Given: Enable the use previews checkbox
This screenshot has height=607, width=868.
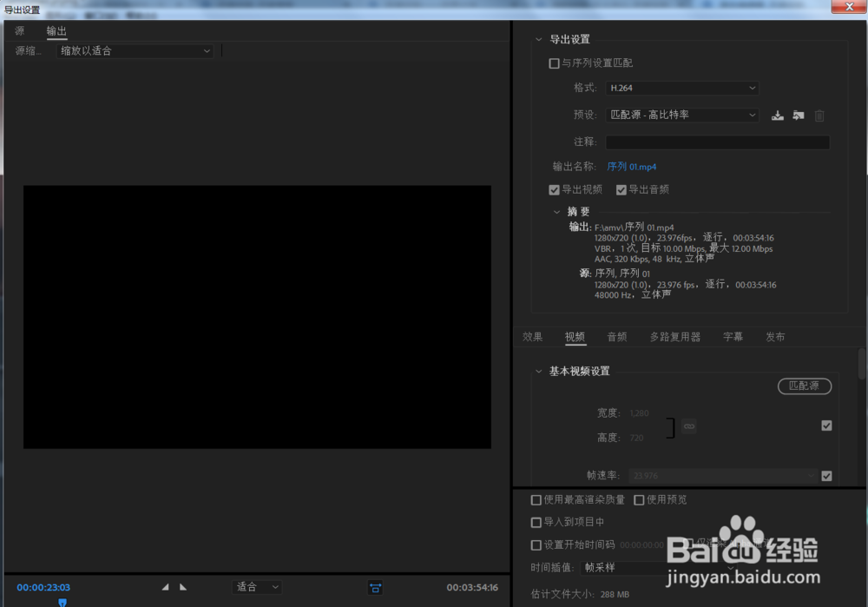Looking at the screenshot, I should point(639,500).
